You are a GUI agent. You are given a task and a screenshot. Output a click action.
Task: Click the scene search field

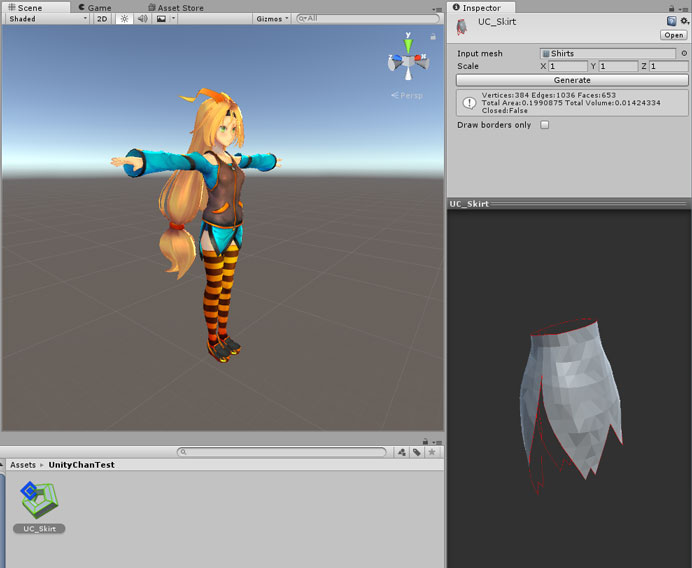pos(368,18)
